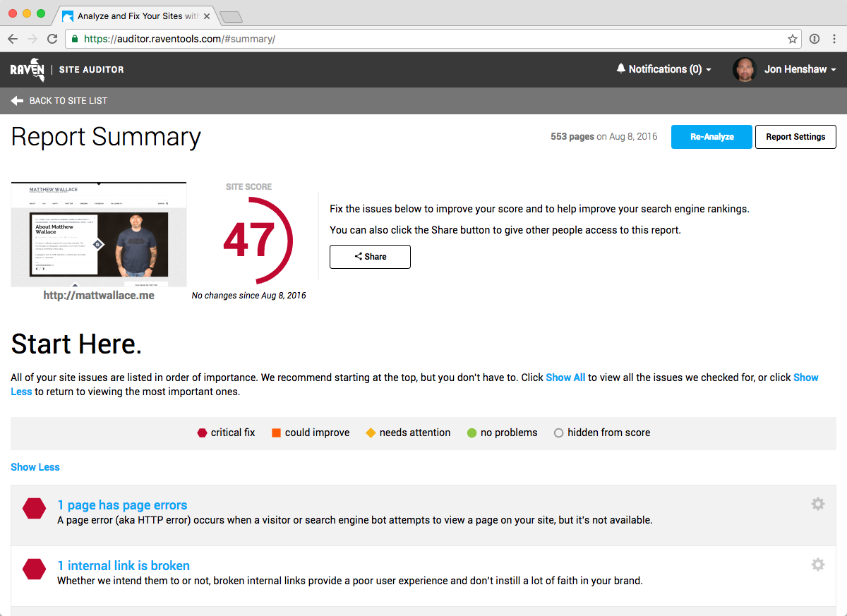Click the '553 pages on Aug 8, 2016' text
Viewport: 847px width, 616px height.
pyautogui.click(x=603, y=137)
